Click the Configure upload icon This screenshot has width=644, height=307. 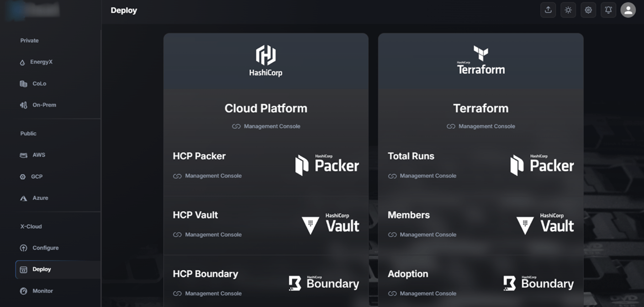click(23, 248)
